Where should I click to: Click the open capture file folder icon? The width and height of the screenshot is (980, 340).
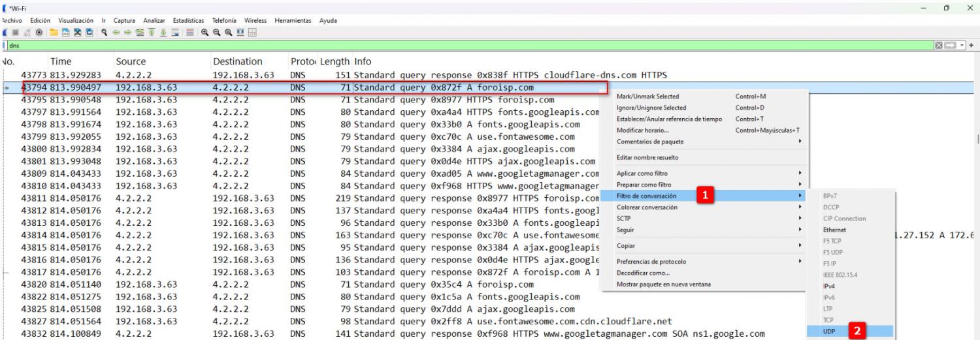[x=54, y=33]
